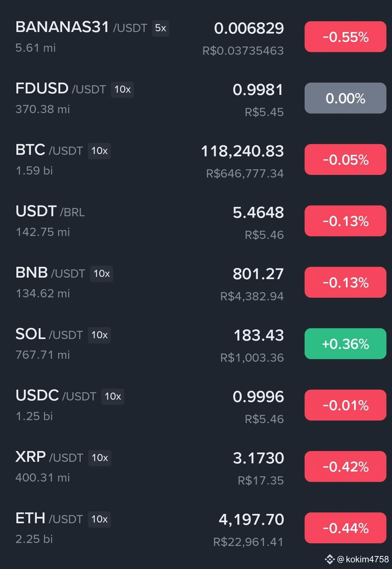Screen dimensions: 392x569
Task: Click the BTC price 118,240.83
Action: (242, 151)
